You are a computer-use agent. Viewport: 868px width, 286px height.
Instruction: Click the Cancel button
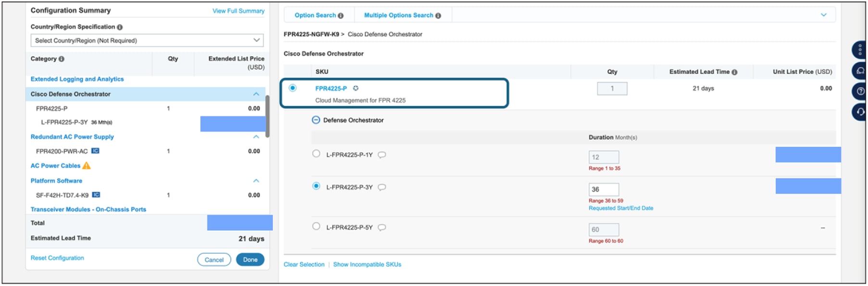(214, 260)
